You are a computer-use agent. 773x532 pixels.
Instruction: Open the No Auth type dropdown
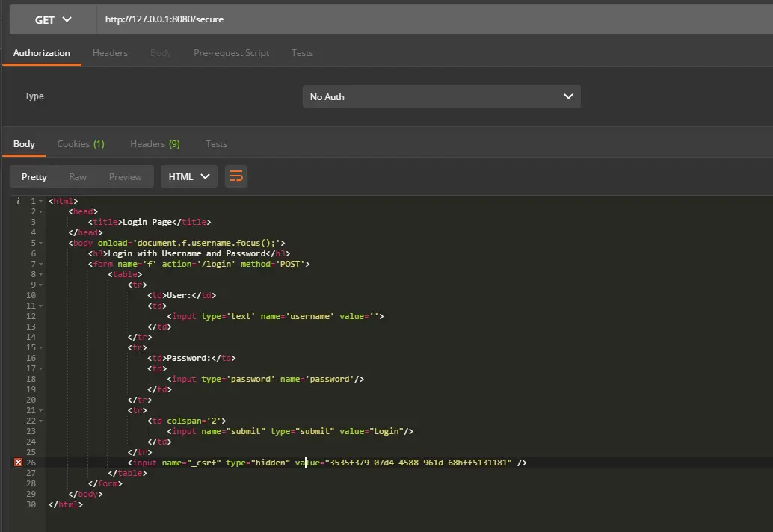point(441,96)
